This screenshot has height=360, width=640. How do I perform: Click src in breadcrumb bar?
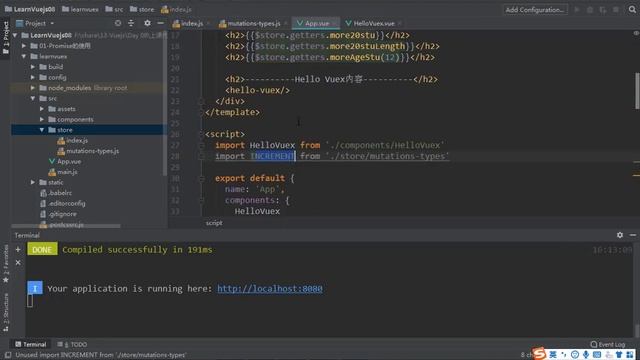tap(114, 9)
